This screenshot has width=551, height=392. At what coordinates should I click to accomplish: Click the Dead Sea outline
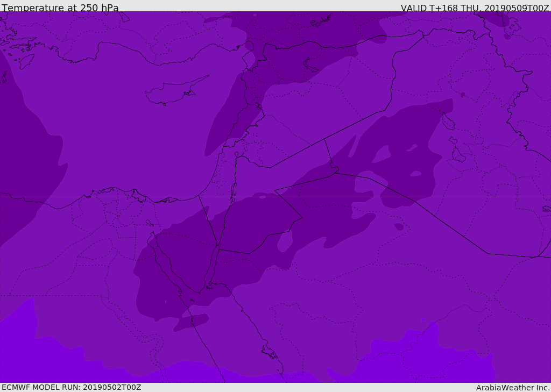click(x=234, y=191)
